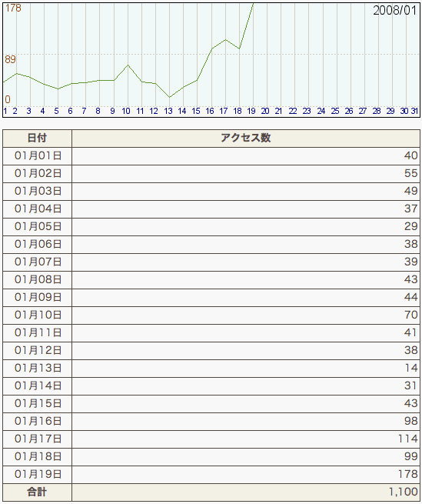Select the 01月14日 date cell
This screenshot has width=422, height=504.
click(x=37, y=386)
